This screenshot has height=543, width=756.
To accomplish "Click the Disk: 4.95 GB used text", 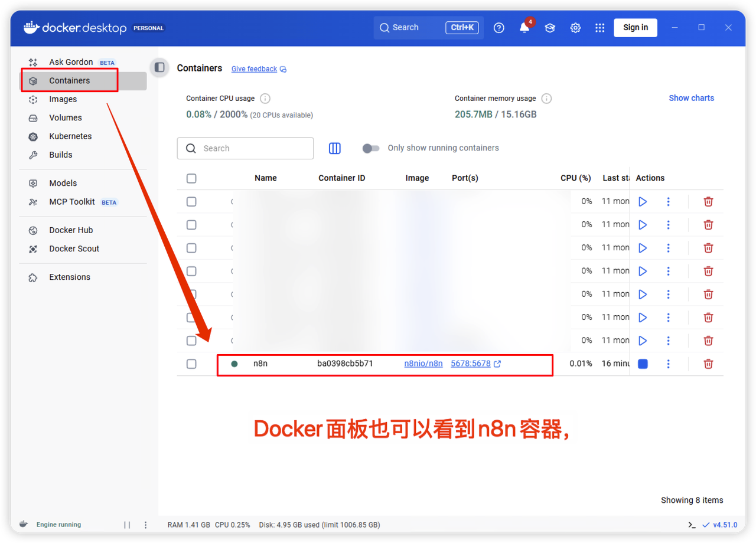I will 319,525.
